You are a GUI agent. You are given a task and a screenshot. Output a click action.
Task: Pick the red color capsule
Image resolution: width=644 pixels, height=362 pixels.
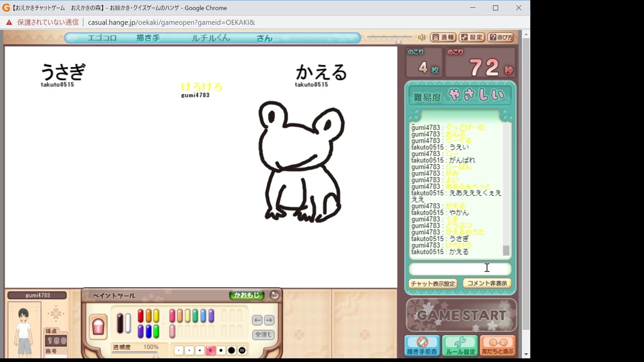point(141,316)
